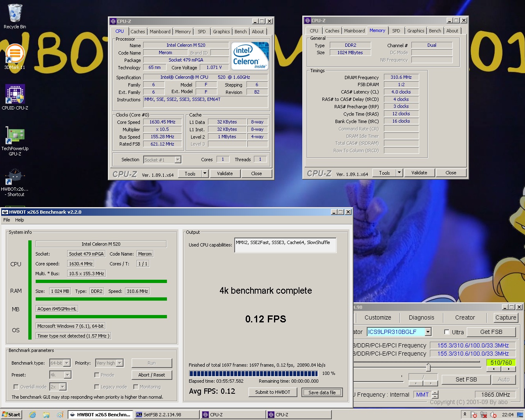525x420 pixels.
Task: Open the File menu in HWBOT x265
Action: 7,220
